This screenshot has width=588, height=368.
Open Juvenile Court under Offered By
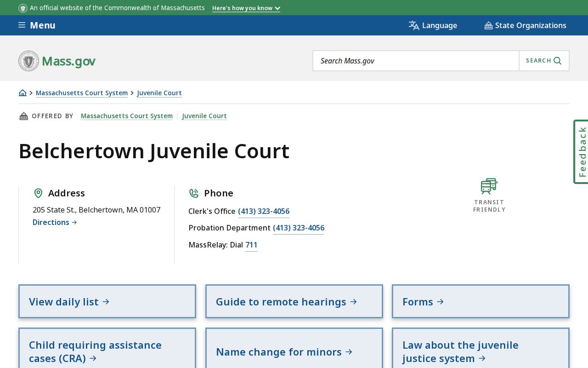click(x=204, y=116)
